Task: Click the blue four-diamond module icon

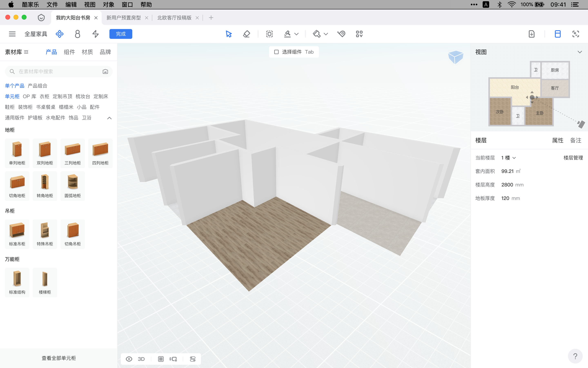Action: (60, 34)
